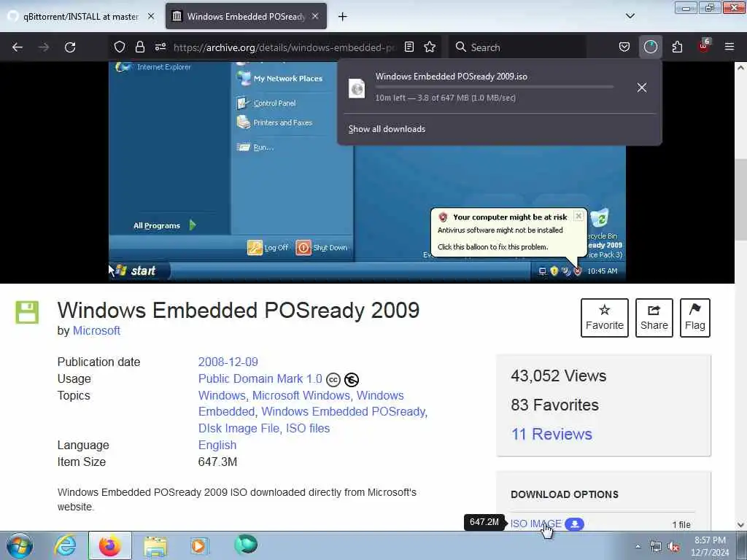
Task: Click the 1 file count text
Action: (681, 524)
